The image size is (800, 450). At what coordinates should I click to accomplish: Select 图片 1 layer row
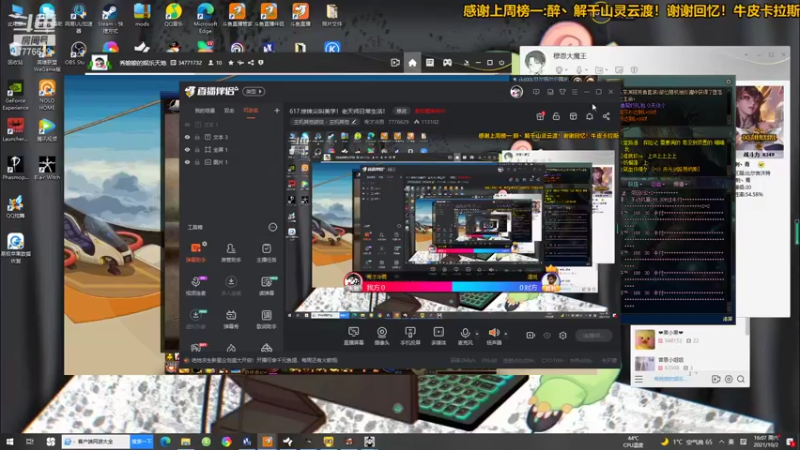pyautogui.click(x=232, y=162)
